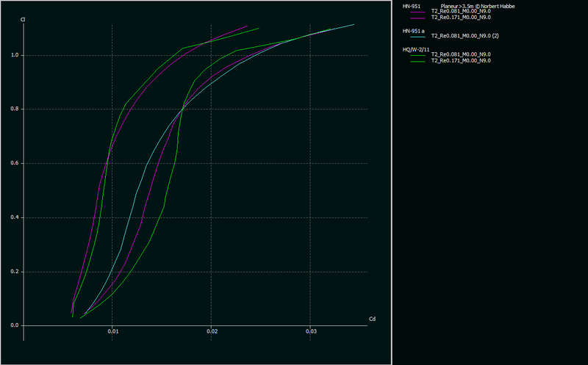This screenshot has height=365, width=588.
Task: Click the 0.8 tick label on Cl axis
Action: [x=16, y=109]
